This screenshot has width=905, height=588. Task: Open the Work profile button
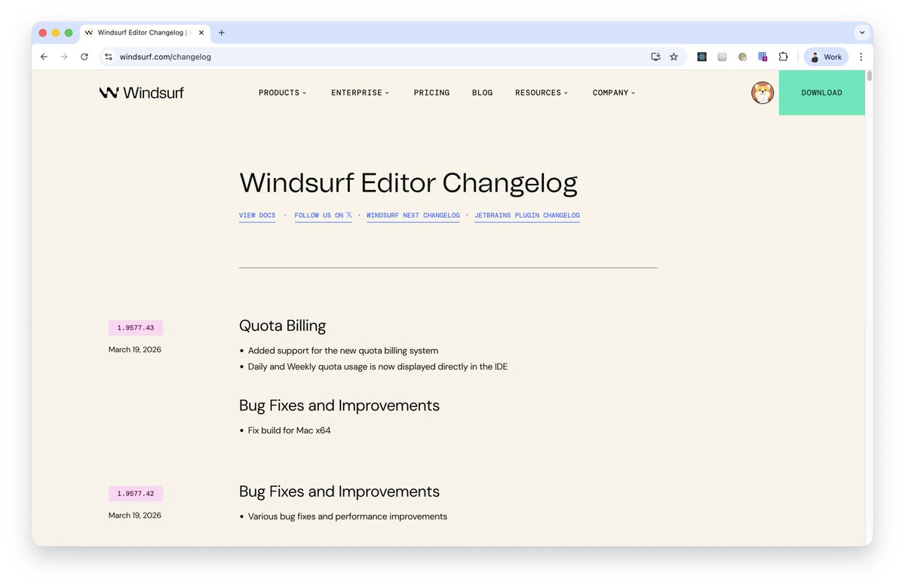point(826,57)
